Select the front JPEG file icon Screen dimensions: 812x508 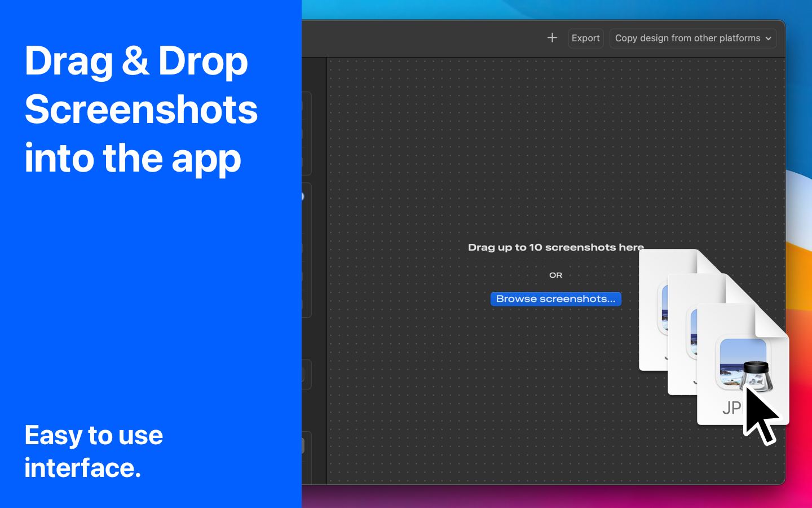coord(743,364)
